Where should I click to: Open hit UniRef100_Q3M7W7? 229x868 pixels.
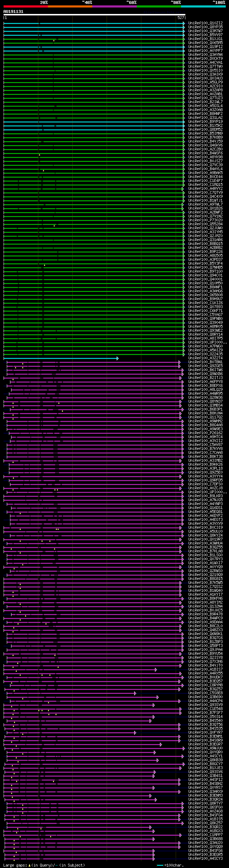(x=205, y=31)
